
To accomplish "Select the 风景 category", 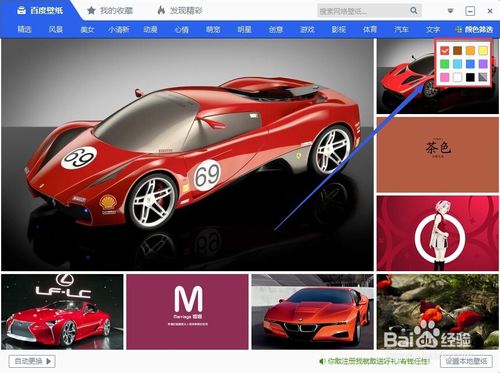I will (x=55, y=29).
